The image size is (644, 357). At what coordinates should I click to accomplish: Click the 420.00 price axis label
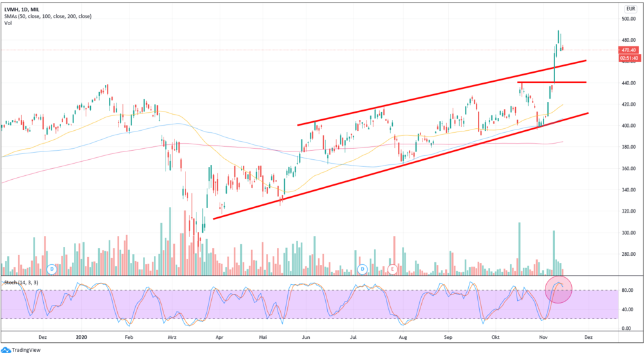629,104
